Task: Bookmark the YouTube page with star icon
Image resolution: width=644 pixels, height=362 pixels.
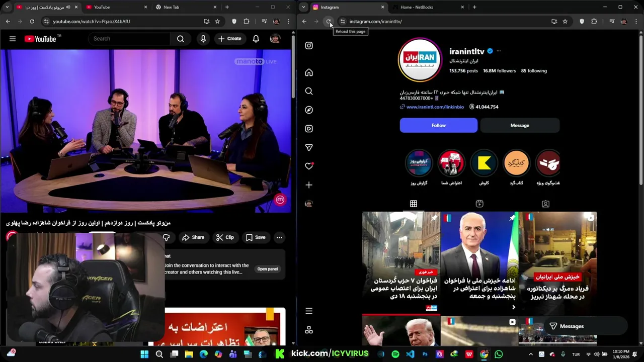Action: click(217, 21)
